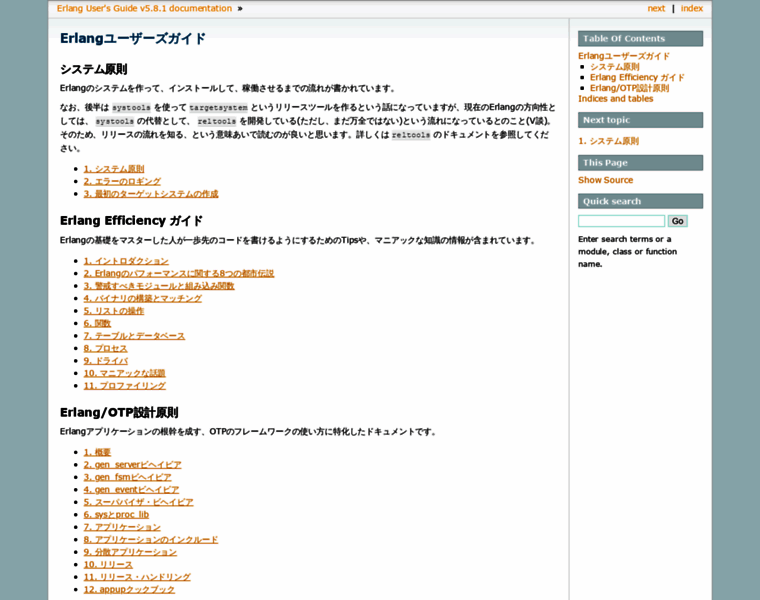Click the This Page sidebar header
The height and width of the screenshot is (600, 760).
pyautogui.click(x=640, y=163)
